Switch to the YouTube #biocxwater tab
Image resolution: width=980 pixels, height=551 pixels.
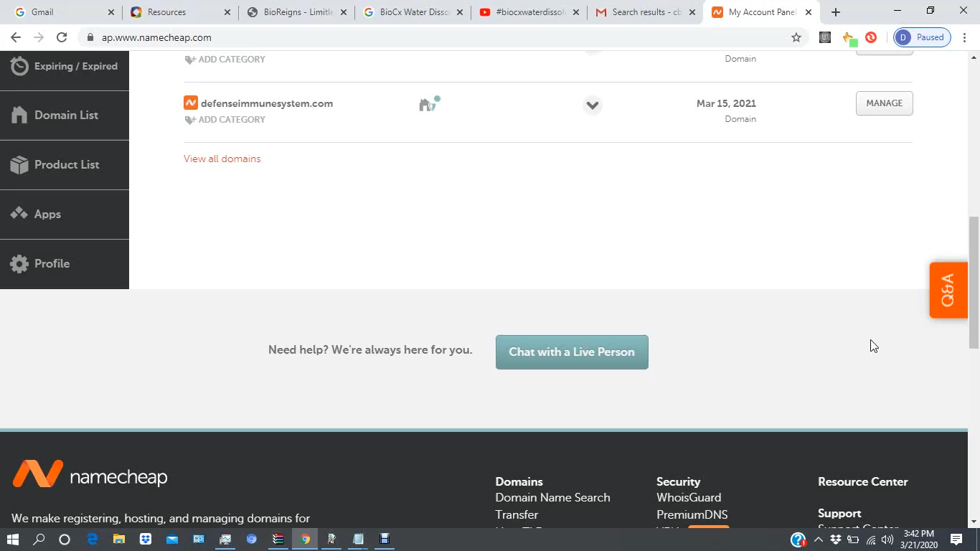[x=528, y=12]
